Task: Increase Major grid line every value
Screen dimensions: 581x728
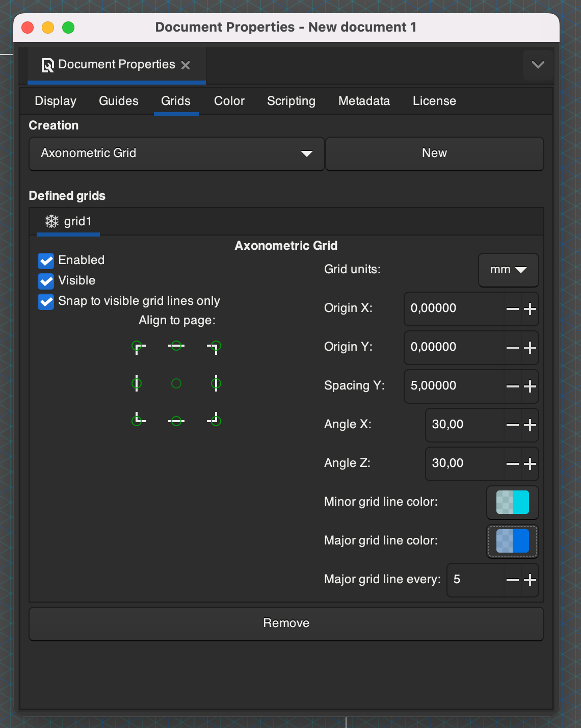Action: 530,580
